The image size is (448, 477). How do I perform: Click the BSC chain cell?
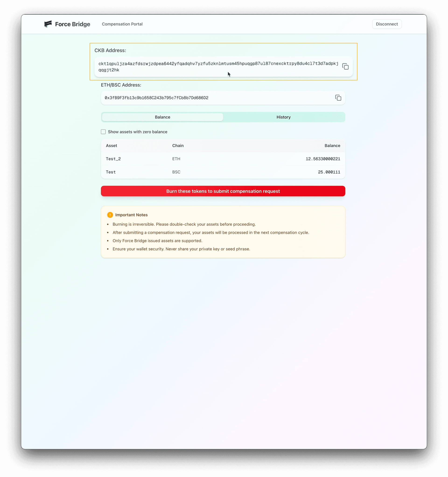point(176,172)
